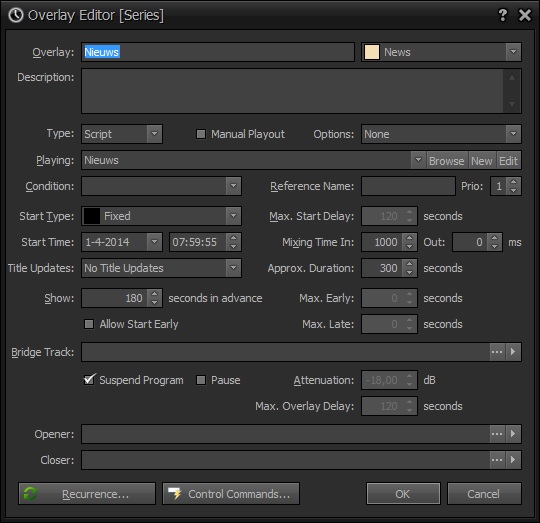Play the Bridge Track preview arrow
540x523 pixels.
[x=513, y=352]
